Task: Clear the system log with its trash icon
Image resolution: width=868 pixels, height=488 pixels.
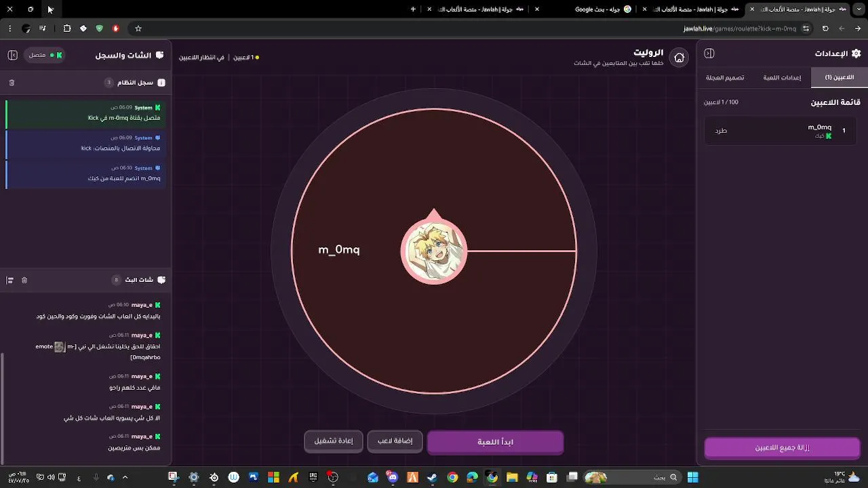Action: point(12,83)
